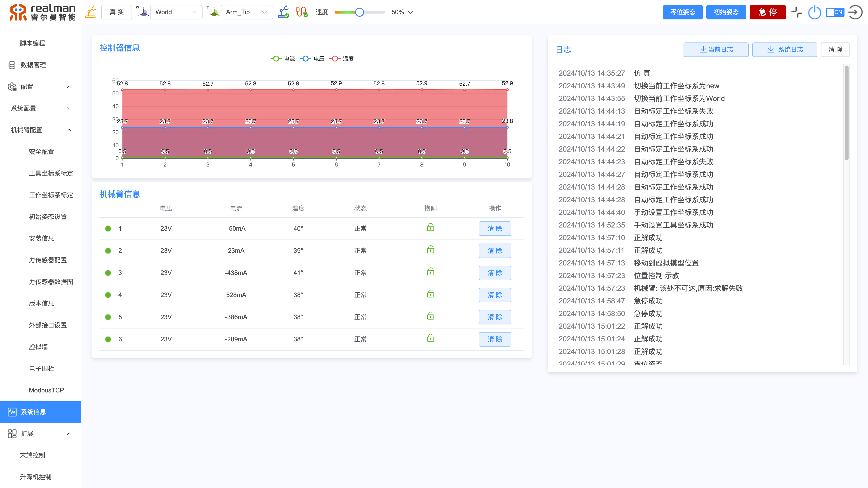The width and height of the screenshot is (868, 488).
Task: Toggle 电压 series in chart legend
Action: click(312, 59)
